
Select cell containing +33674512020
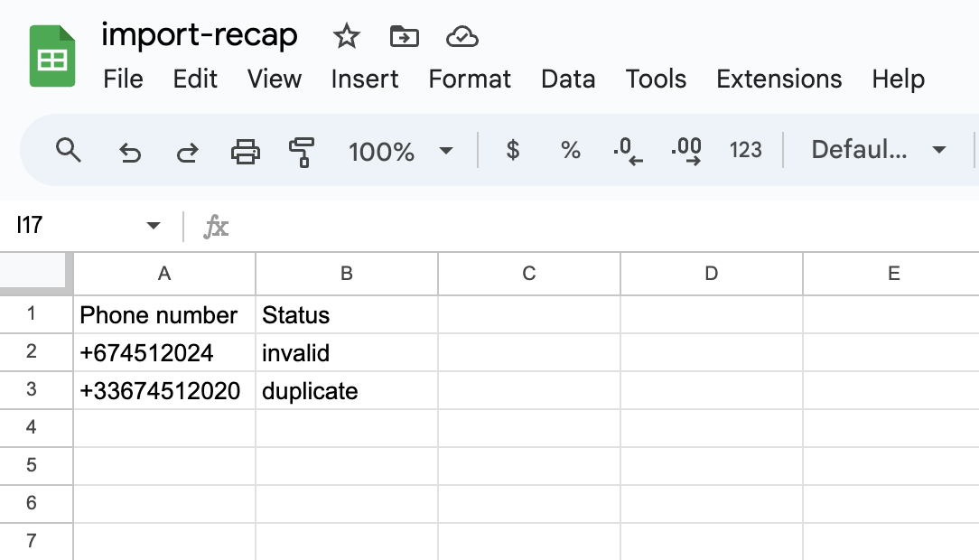coord(164,391)
